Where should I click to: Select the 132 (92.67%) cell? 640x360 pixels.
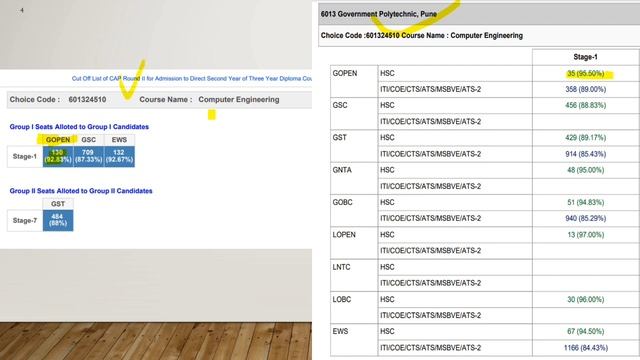click(x=119, y=156)
